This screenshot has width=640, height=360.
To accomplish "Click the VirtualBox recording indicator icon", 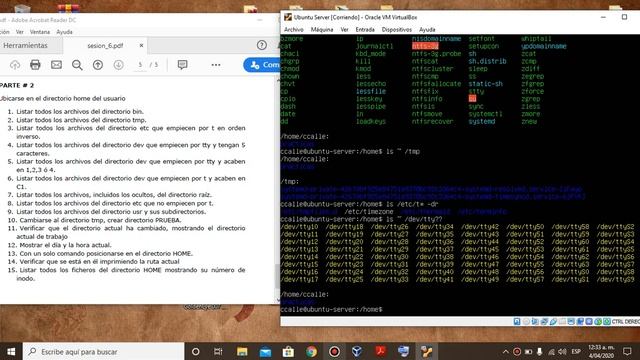I will tap(580, 322).
